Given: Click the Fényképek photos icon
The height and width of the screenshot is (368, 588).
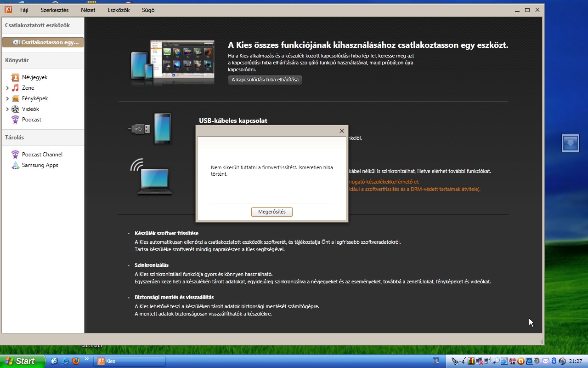Looking at the screenshot, I should [16, 98].
